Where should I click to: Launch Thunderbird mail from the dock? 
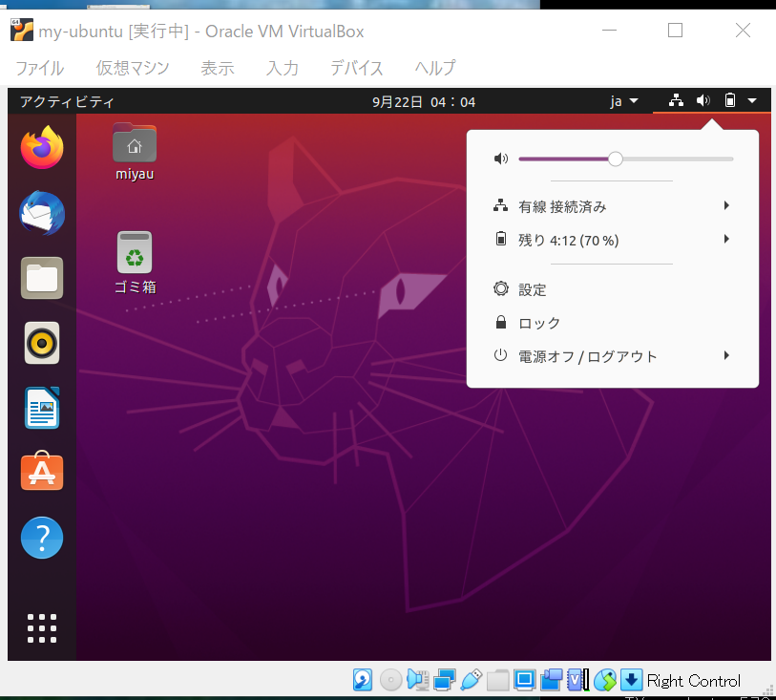tap(42, 213)
